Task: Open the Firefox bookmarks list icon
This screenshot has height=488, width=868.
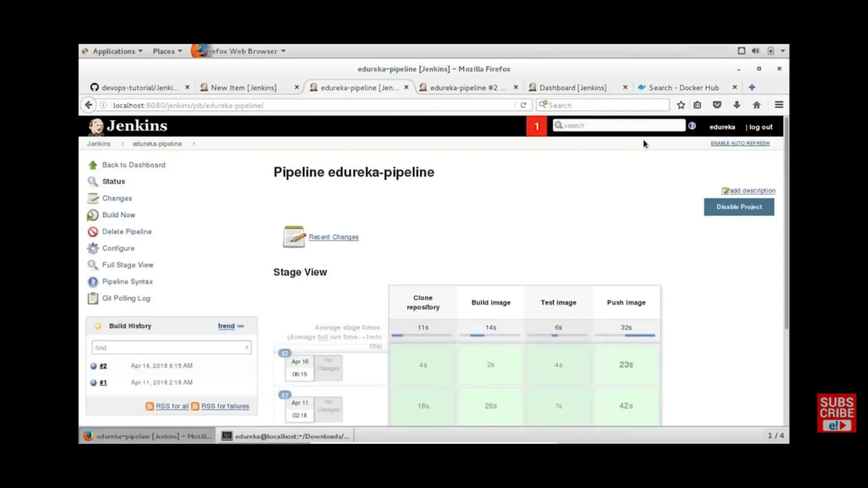Action: pyautogui.click(x=697, y=105)
